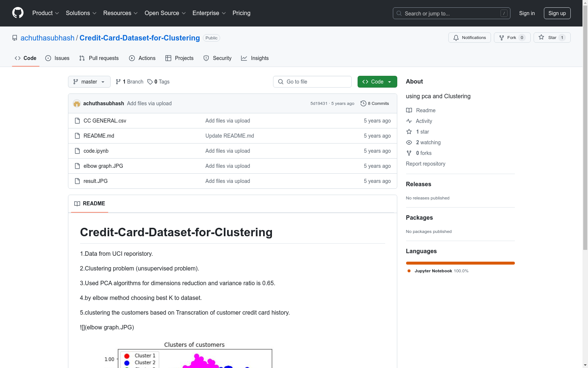Click the GitHub logo icon
The height and width of the screenshot is (368, 588).
tap(18, 13)
